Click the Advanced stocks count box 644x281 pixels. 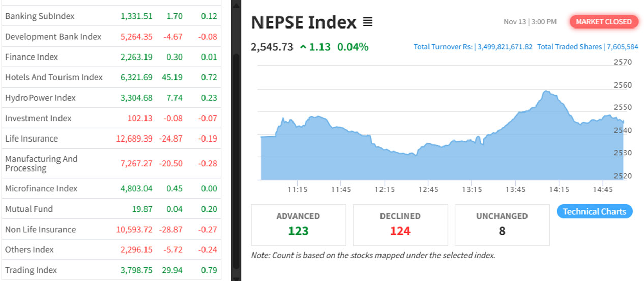click(298, 224)
